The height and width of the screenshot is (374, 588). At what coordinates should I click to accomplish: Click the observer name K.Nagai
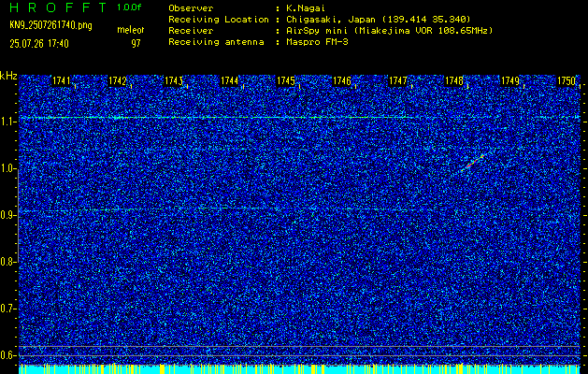point(306,8)
